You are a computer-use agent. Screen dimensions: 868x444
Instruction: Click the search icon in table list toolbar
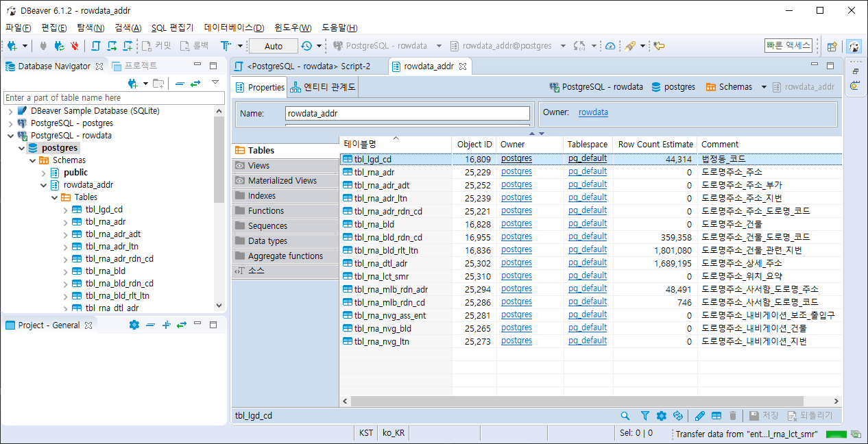pos(625,416)
